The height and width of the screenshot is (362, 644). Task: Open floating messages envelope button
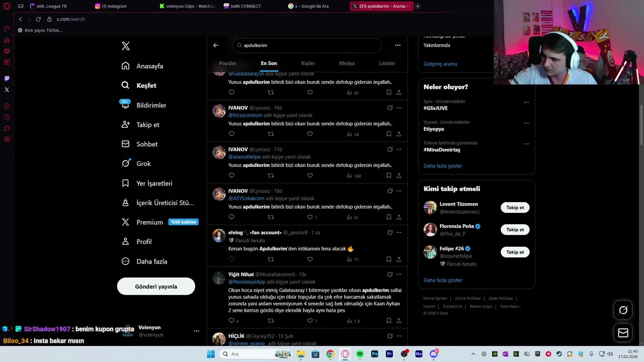(623, 333)
